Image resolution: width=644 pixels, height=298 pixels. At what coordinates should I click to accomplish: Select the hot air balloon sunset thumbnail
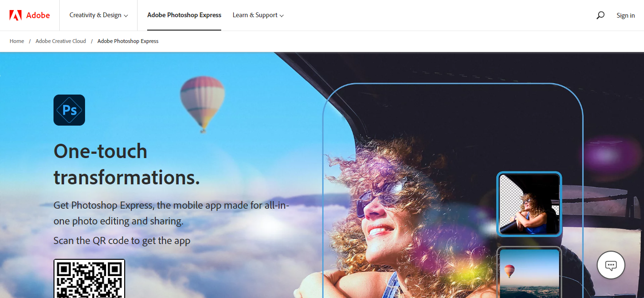529,272
